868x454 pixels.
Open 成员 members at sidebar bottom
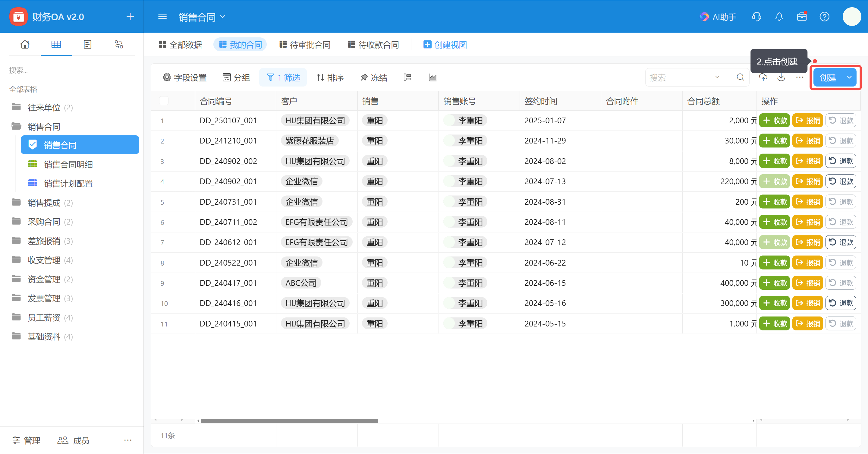(74, 440)
